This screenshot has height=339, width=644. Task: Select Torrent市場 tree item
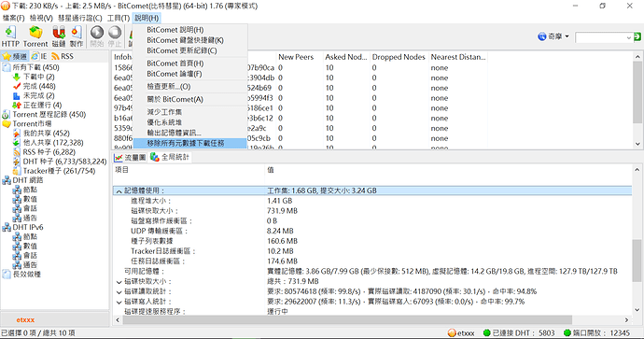32,123
